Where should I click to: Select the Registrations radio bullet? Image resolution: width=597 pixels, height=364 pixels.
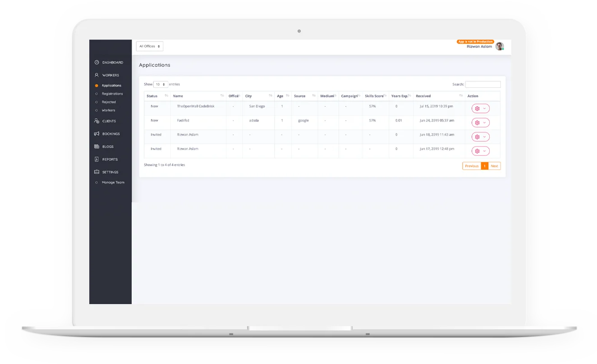point(96,94)
